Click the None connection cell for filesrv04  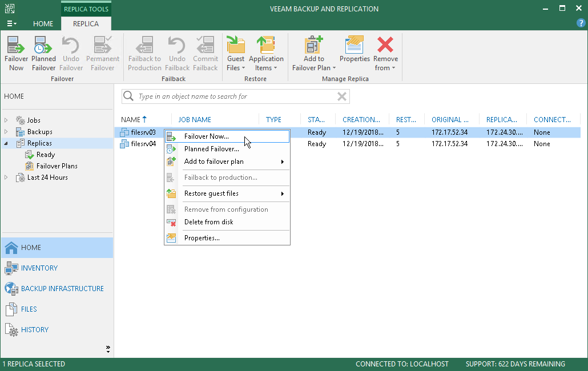[x=542, y=143]
